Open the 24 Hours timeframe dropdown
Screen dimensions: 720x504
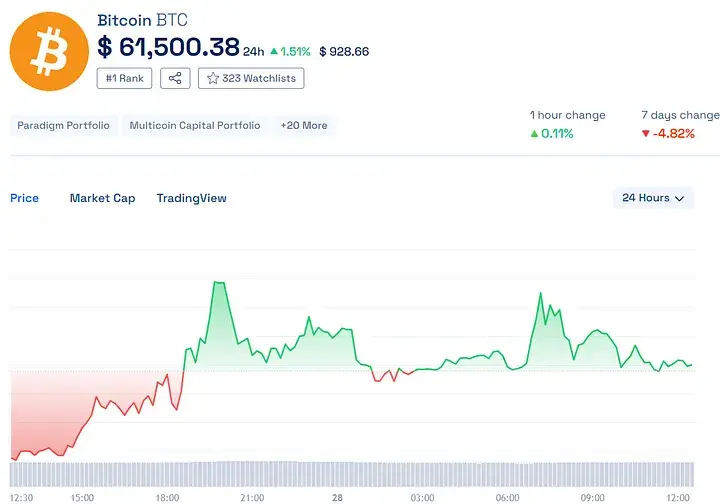point(653,198)
